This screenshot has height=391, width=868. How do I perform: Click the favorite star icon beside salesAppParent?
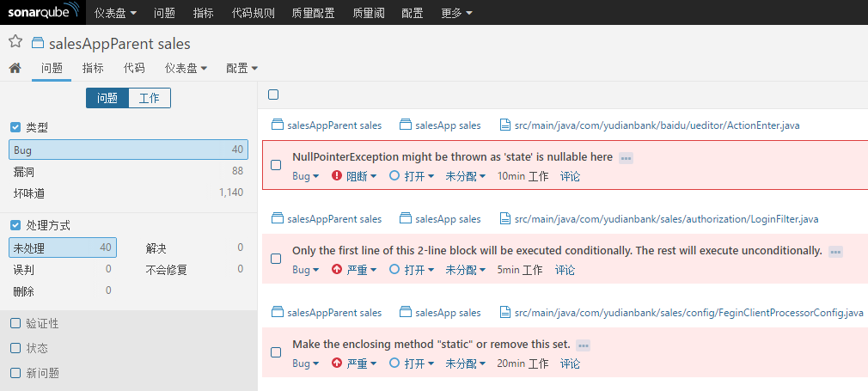pyautogui.click(x=15, y=42)
